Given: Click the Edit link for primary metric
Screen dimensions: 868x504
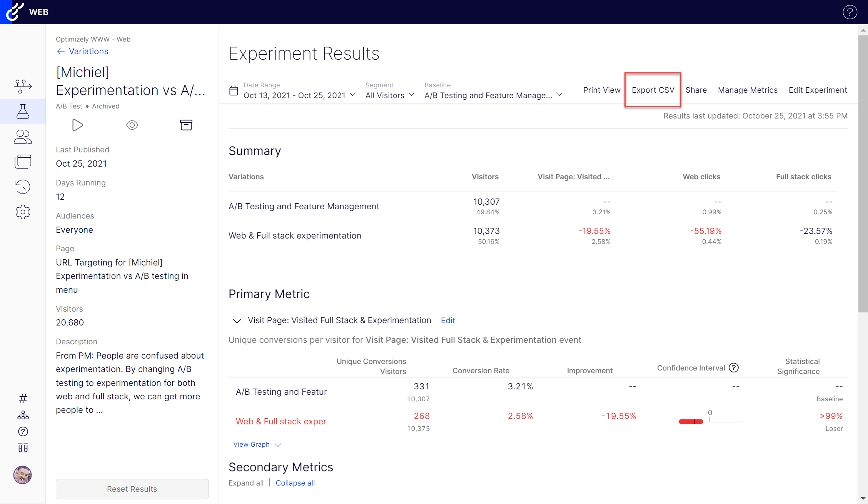Looking at the screenshot, I should pos(448,320).
